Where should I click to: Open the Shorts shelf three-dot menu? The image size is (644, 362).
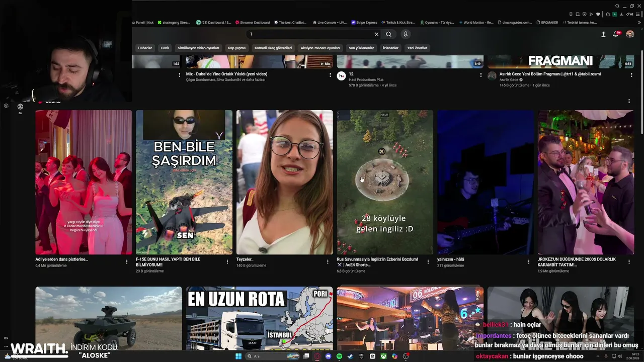point(629,101)
